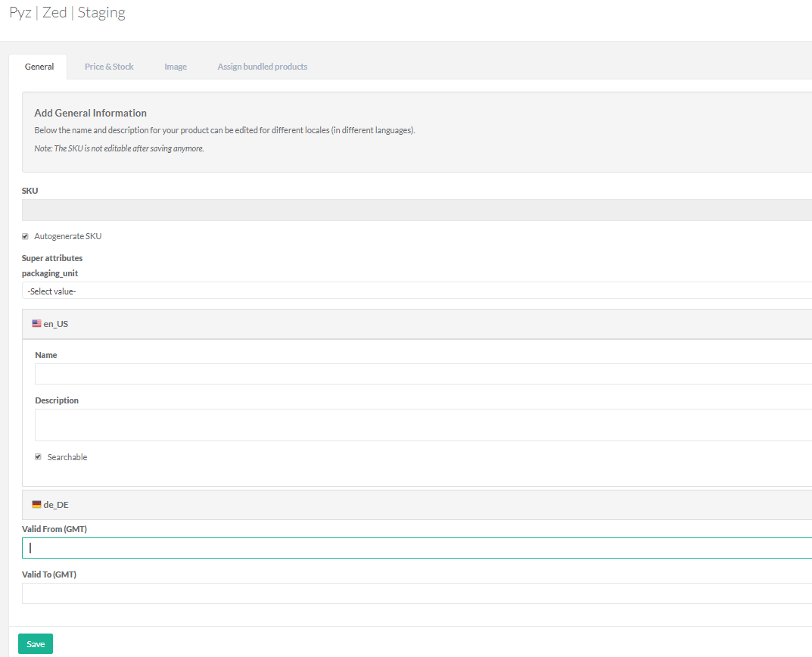The height and width of the screenshot is (657, 812).
Task: Click the Save button
Action: 36,643
